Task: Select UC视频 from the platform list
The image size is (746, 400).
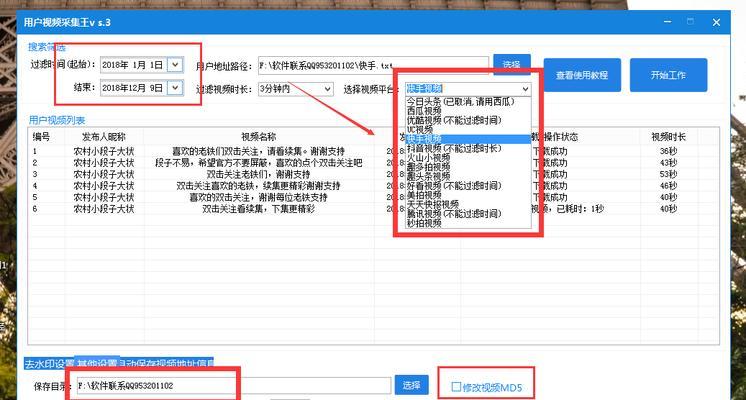Action: (x=420, y=129)
